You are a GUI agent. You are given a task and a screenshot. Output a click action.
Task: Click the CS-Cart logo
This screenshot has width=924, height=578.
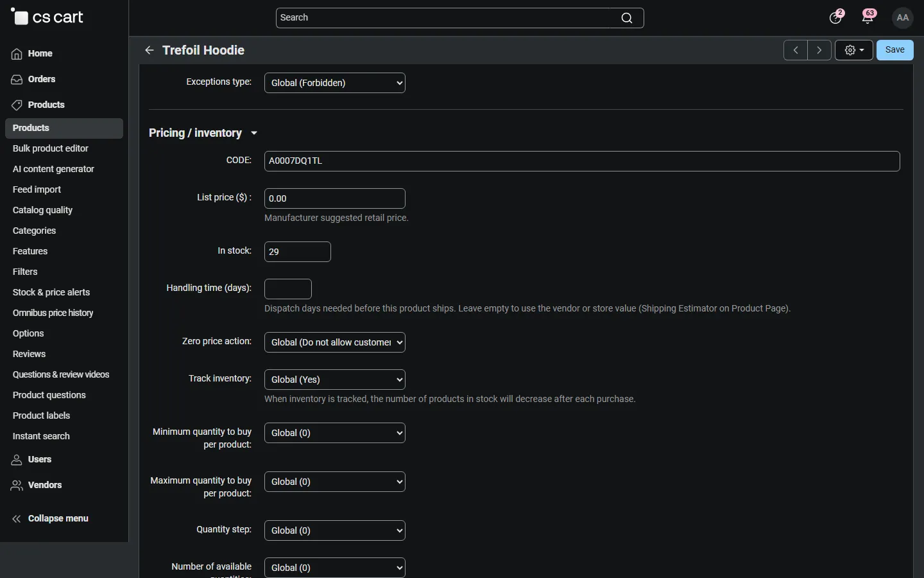coord(47,17)
